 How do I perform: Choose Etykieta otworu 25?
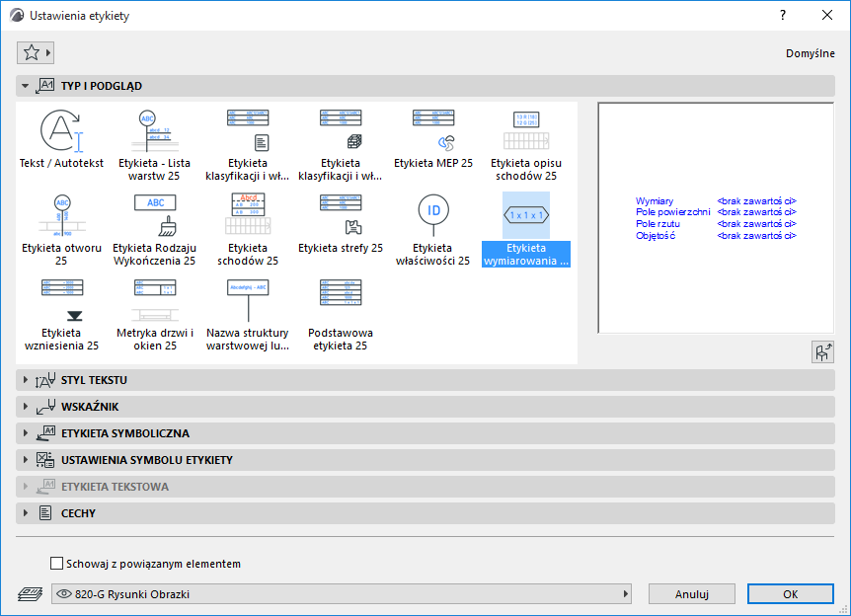62,230
